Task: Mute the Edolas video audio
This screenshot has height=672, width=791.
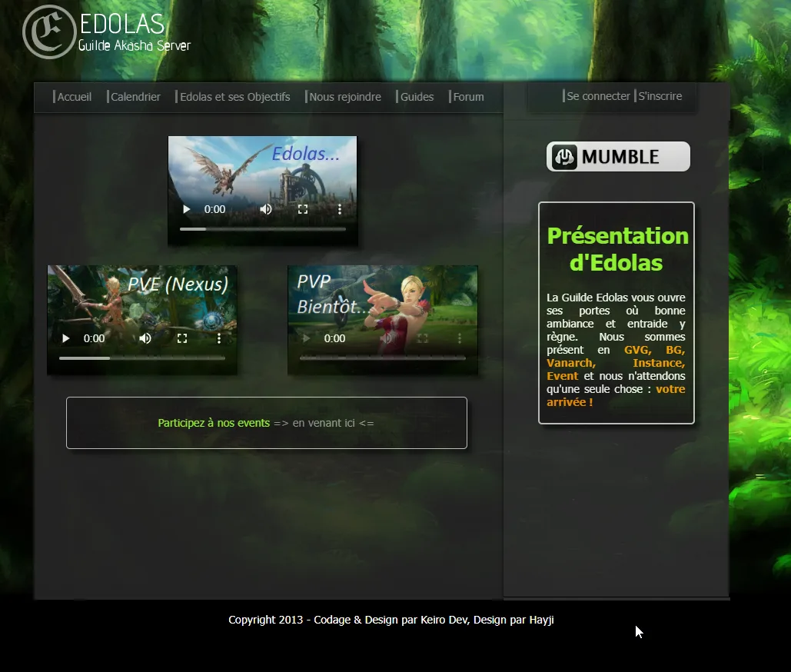Action: pyautogui.click(x=266, y=208)
